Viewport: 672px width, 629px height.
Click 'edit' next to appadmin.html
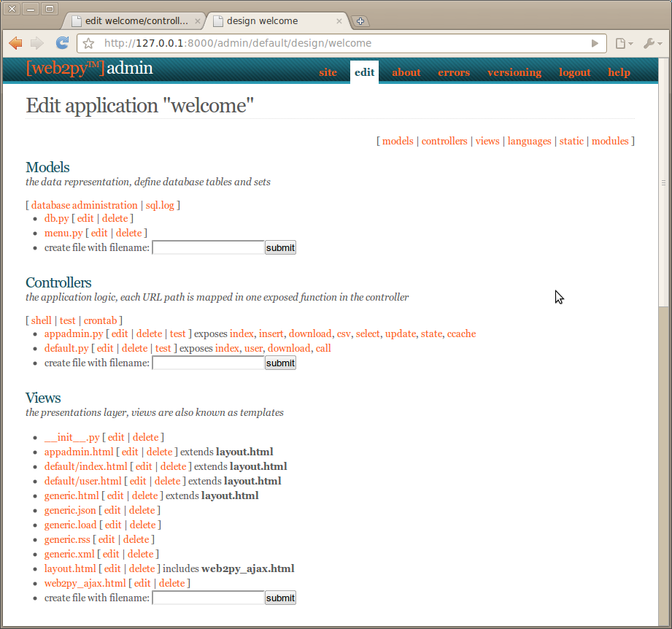[130, 452]
